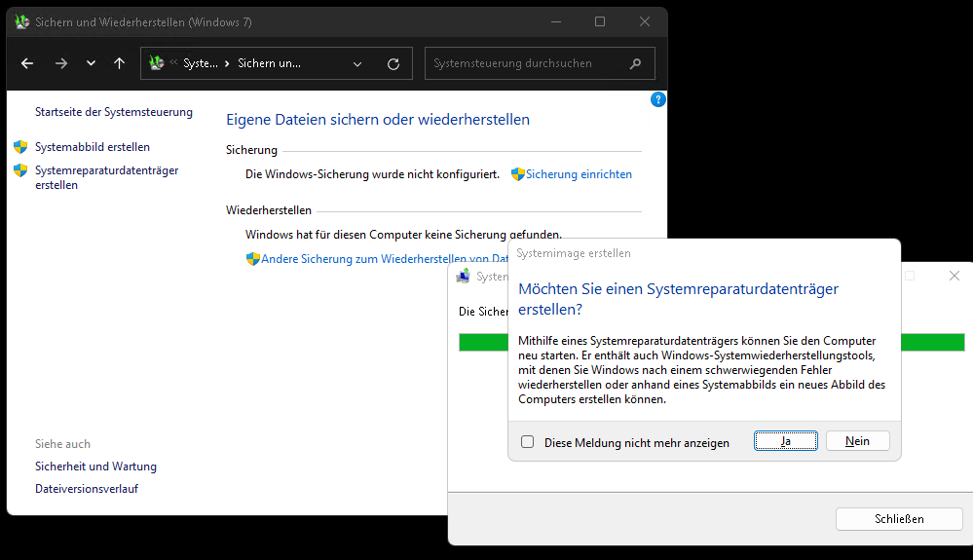
Task: Go forward with the right arrow button
Action: click(x=60, y=63)
